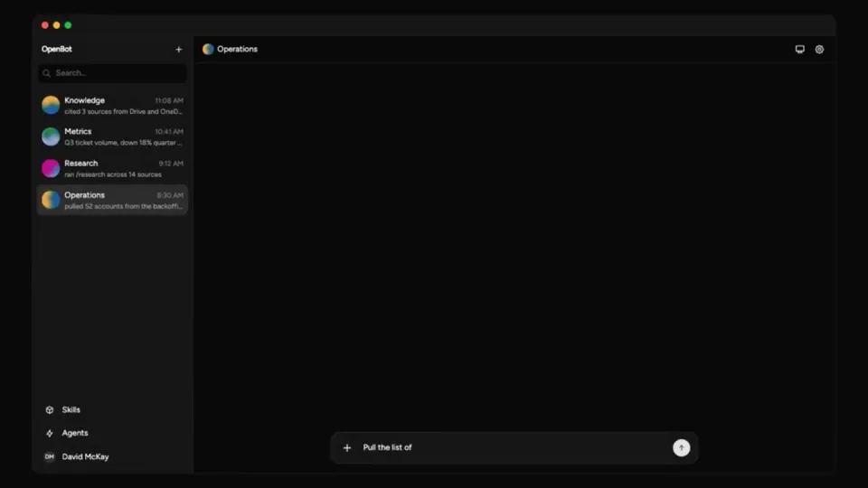The height and width of the screenshot is (488, 868).
Task: Click the '9:12 AM' timestamp on Research
Action: click(171, 164)
